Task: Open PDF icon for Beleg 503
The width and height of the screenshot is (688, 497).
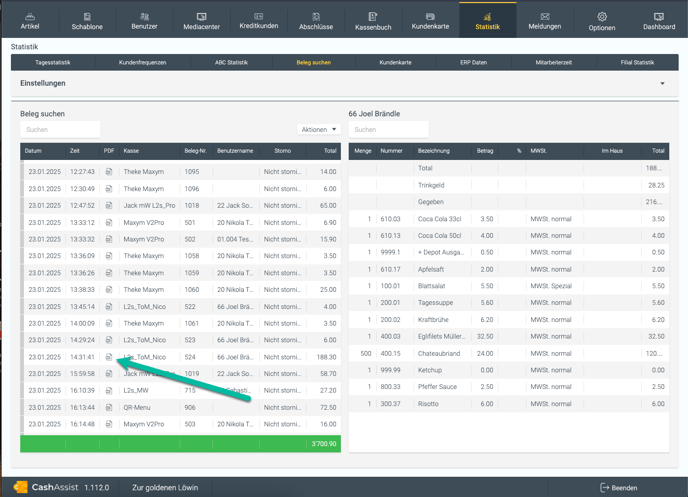Action: (x=109, y=424)
